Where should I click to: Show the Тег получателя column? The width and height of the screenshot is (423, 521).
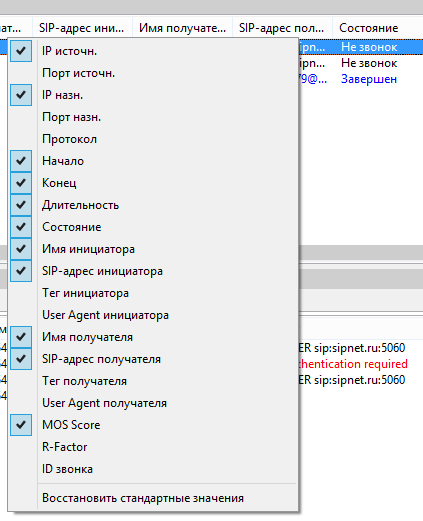153,381
